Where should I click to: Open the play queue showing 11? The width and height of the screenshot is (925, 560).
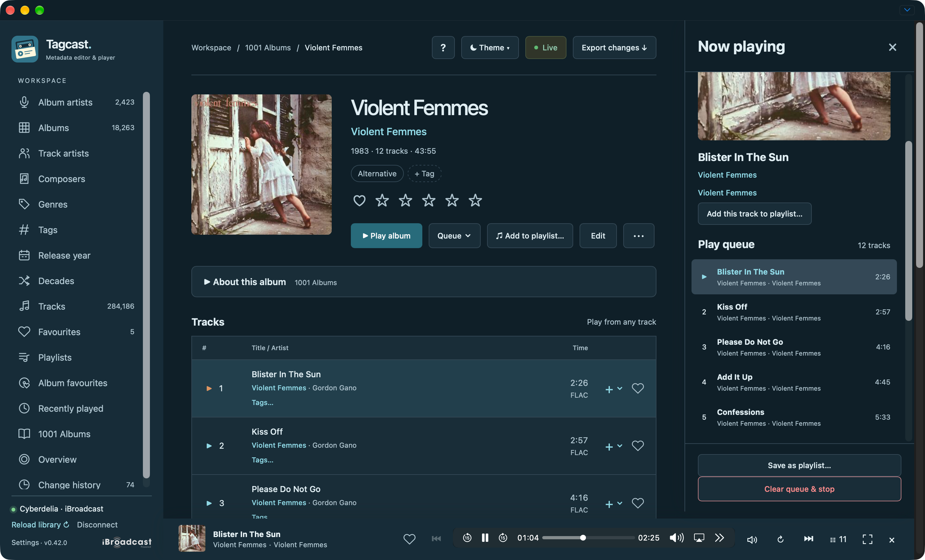(x=838, y=539)
